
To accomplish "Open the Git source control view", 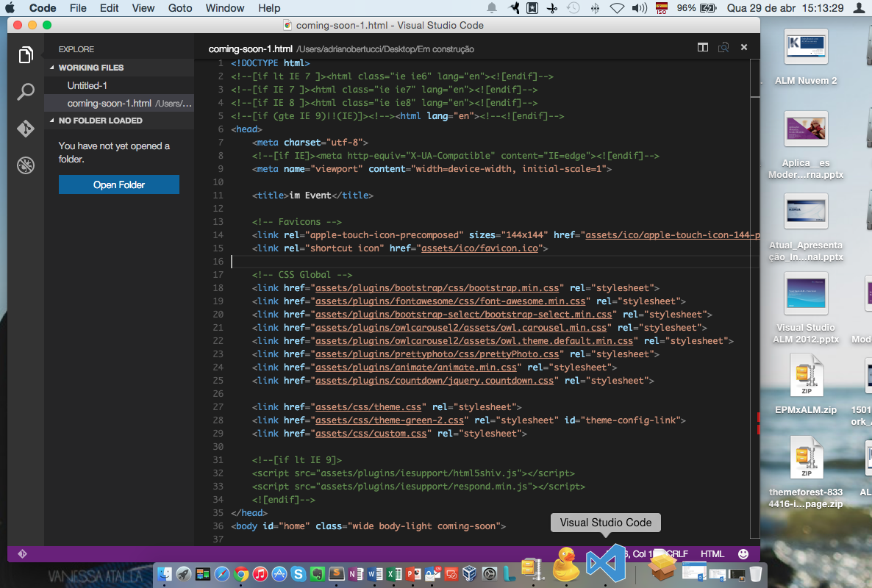I will 26,129.
